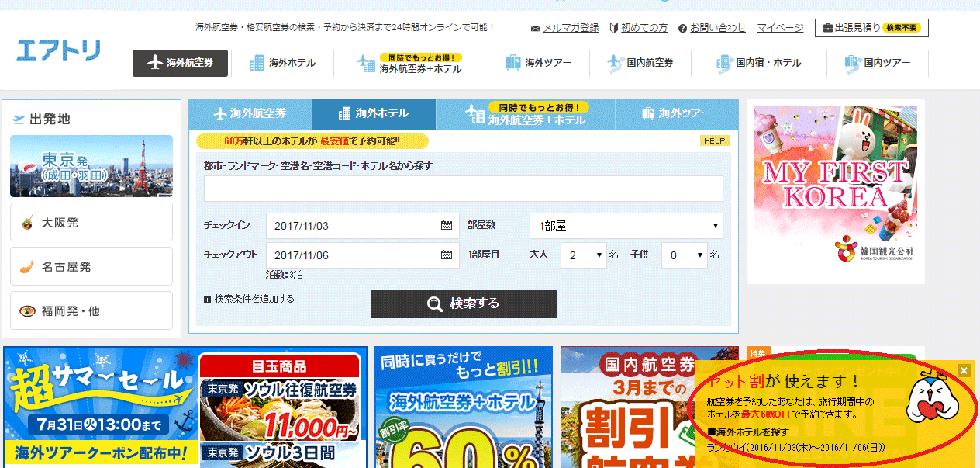Click the icon beside 福岡発・他

point(28,311)
